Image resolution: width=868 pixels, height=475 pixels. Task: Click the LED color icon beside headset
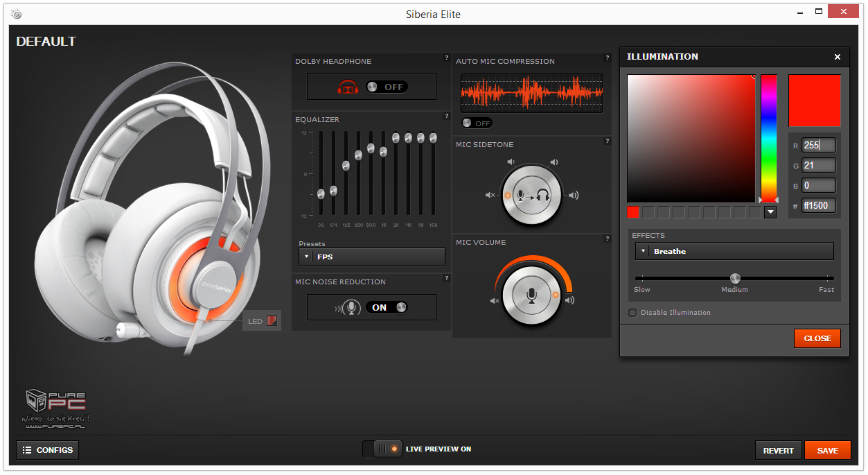272,321
